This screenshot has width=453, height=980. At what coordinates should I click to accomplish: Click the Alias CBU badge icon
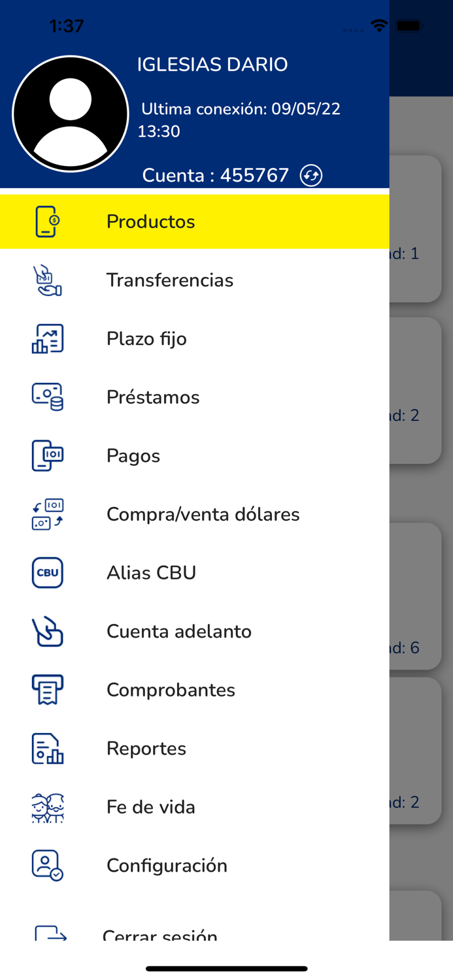(x=47, y=572)
